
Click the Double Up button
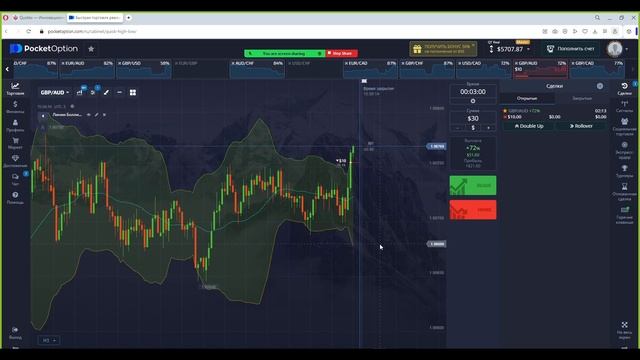coord(529,126)
